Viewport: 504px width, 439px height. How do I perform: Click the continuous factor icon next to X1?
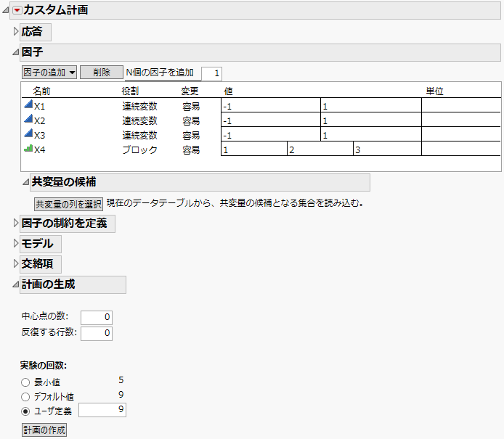click(28, 104)
